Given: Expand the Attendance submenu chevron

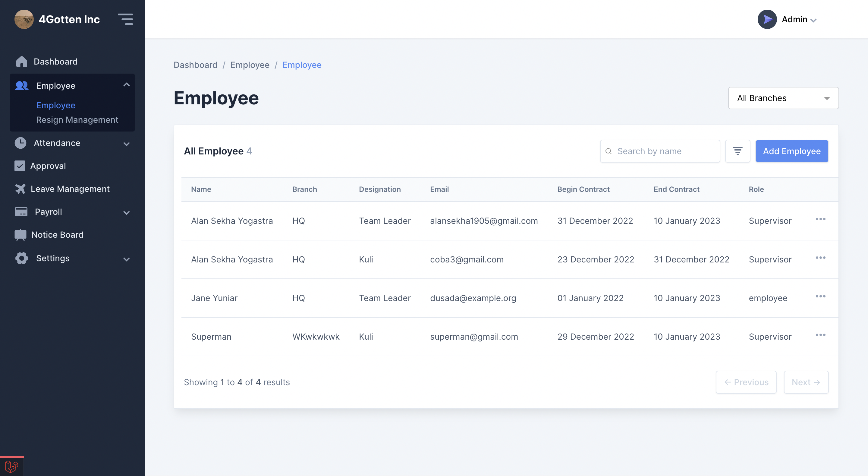Looking at the screenshot, I should point(126,144).
